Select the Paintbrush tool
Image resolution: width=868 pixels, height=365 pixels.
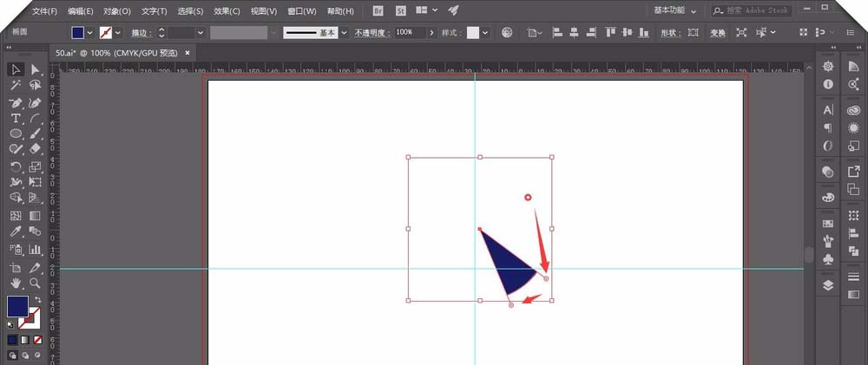point(35,134)
